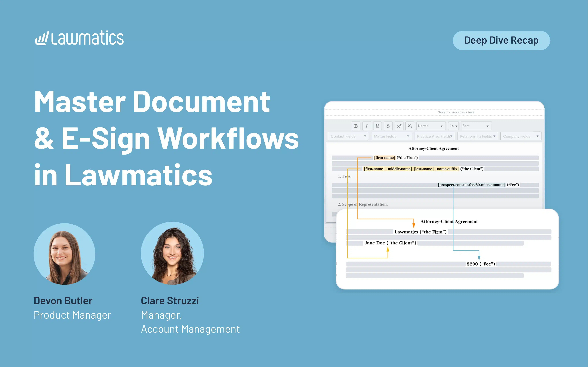Click Clare Struzzi's profile photo
Image resolution: width=588 pixels, height=367 pixels.
click(x=172, y=253)
